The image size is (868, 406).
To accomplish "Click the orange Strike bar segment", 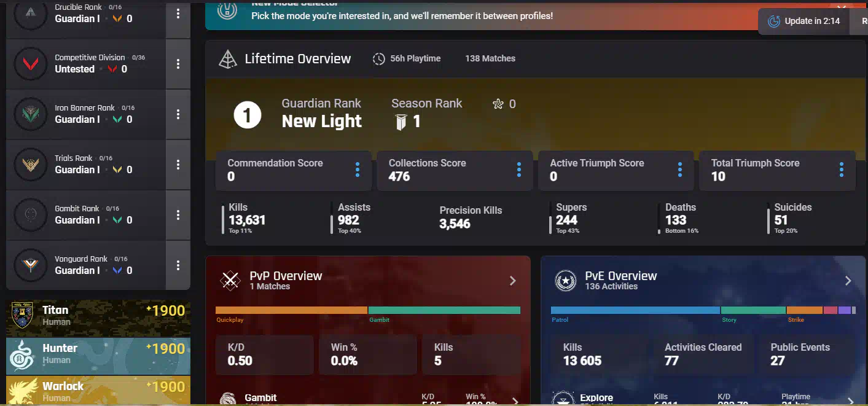I will [x=805, y=310].
